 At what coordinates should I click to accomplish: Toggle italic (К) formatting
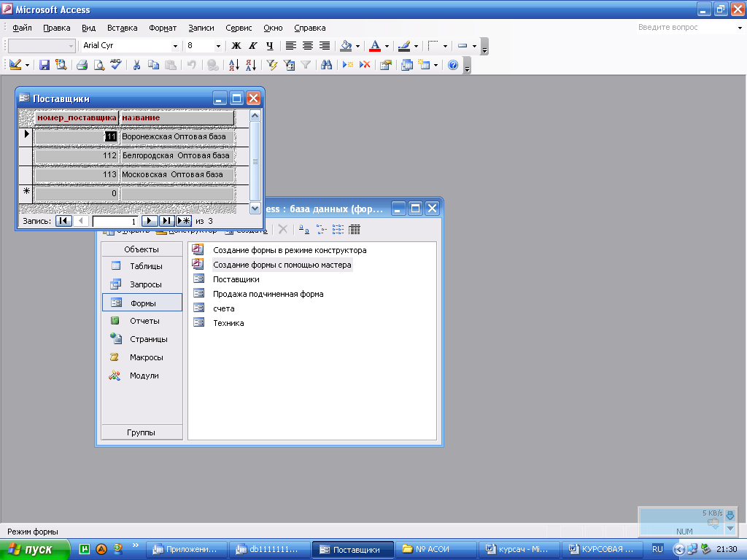point(253,46)
